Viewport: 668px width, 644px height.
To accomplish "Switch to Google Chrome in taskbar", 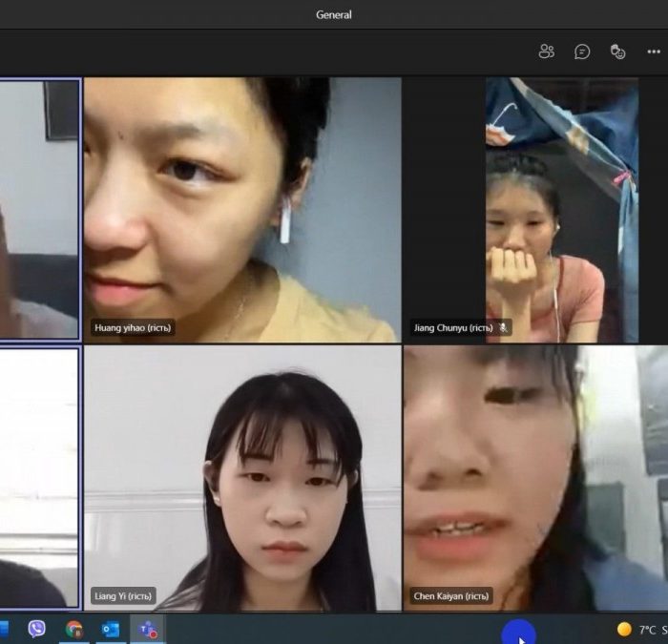I will (x=73, y=629).
